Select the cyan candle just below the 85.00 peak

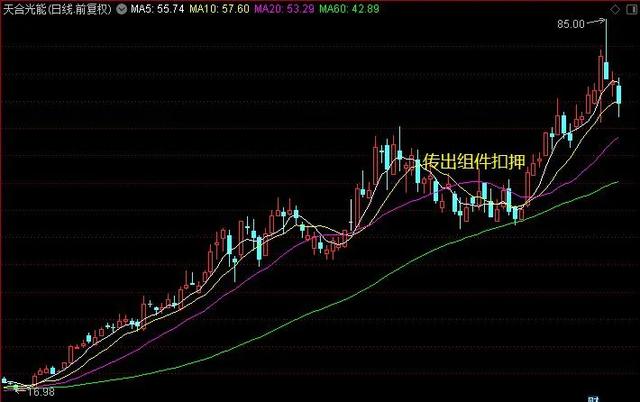coord(607,71)
